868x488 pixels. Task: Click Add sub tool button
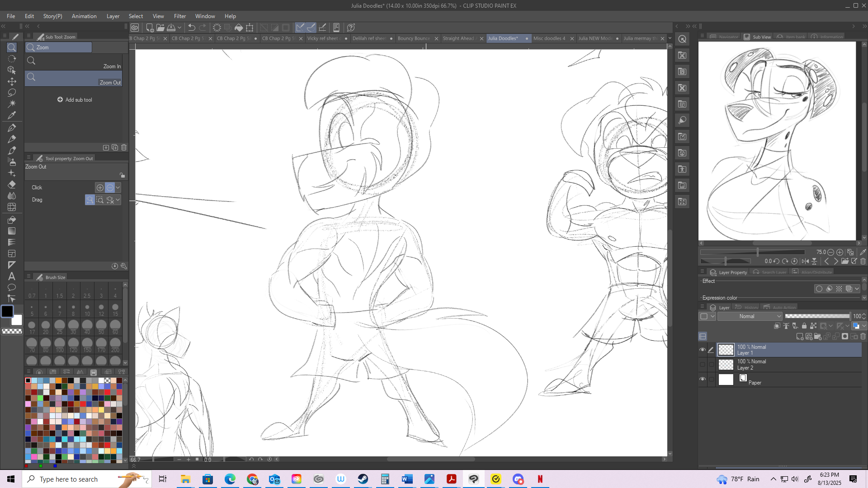pyautogui.click(x=75, y=100)
